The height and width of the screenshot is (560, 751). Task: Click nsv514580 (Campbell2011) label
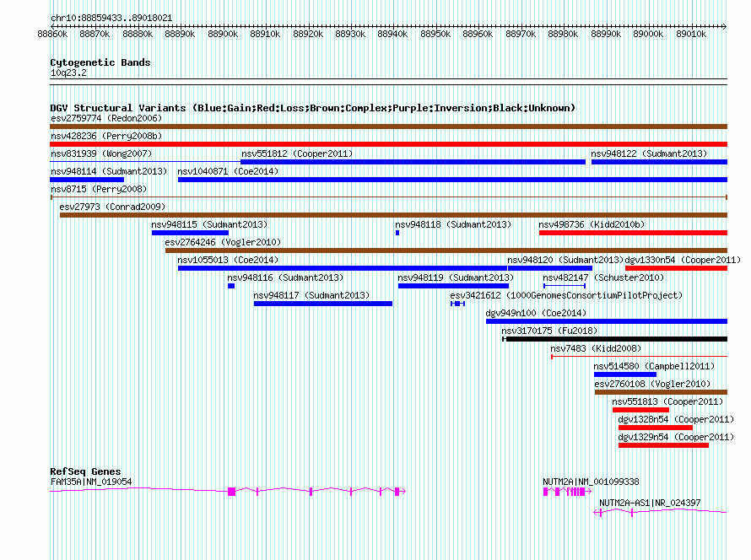(654, 366)
